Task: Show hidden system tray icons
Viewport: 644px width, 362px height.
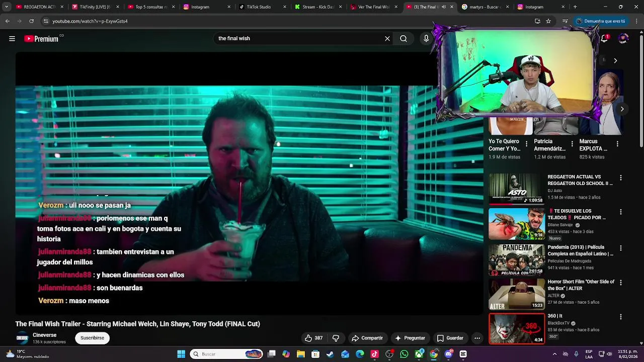Action: (x=554, y=354)
